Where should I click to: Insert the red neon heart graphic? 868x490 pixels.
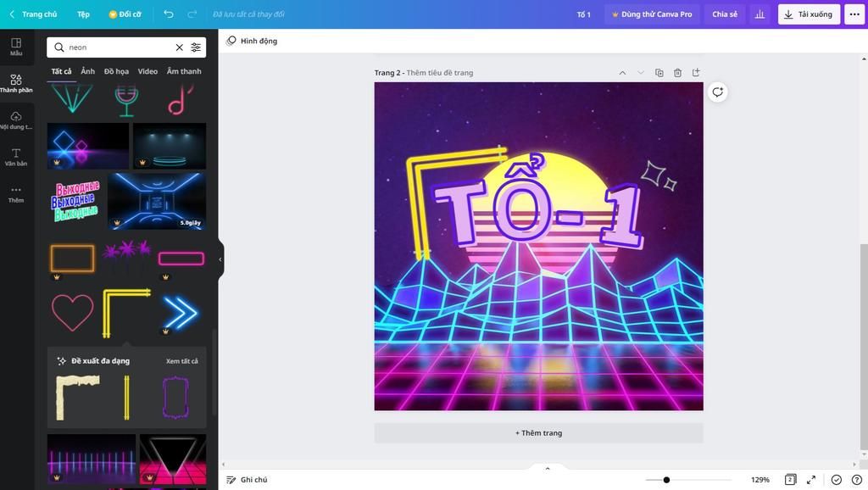click(x=73, y=313)
